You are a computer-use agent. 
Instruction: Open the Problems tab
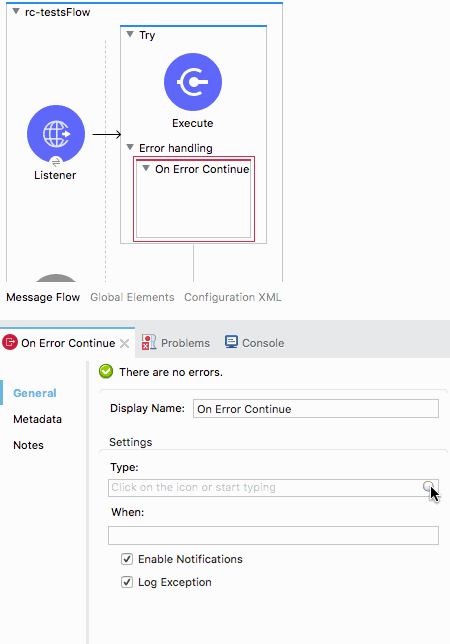(x=175, y=343)
